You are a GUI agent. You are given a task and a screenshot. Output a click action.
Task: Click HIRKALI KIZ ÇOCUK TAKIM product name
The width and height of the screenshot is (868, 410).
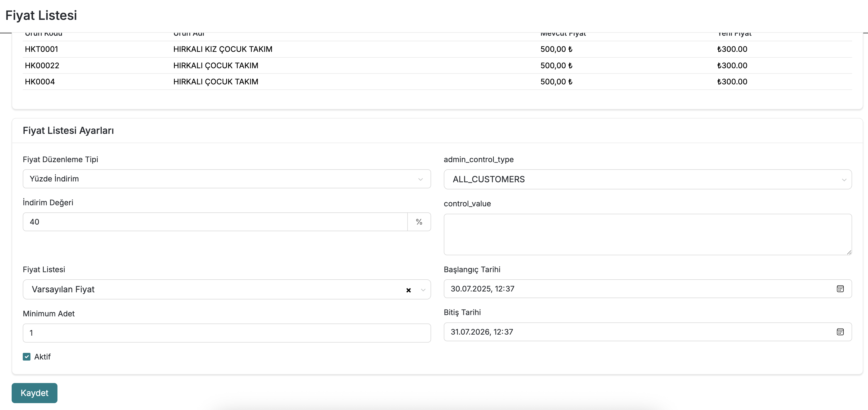tap(223, 49)
